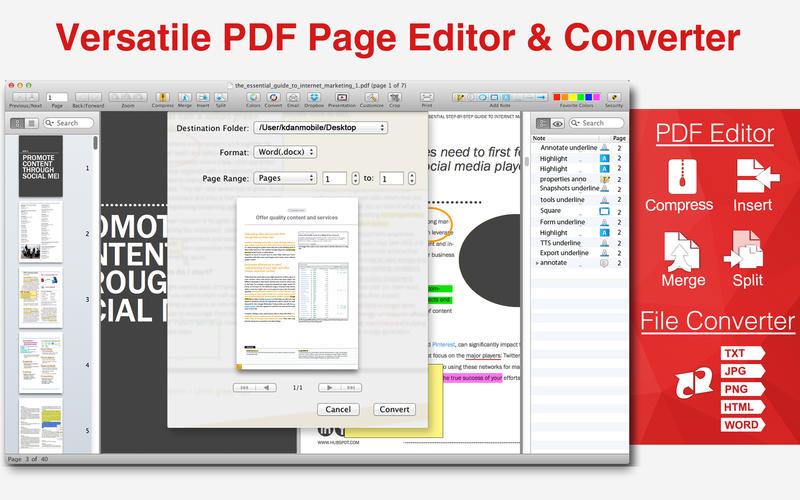
Task: Switch to notes list view toggle
Action: pyautogui.click(x=543, y=123)
